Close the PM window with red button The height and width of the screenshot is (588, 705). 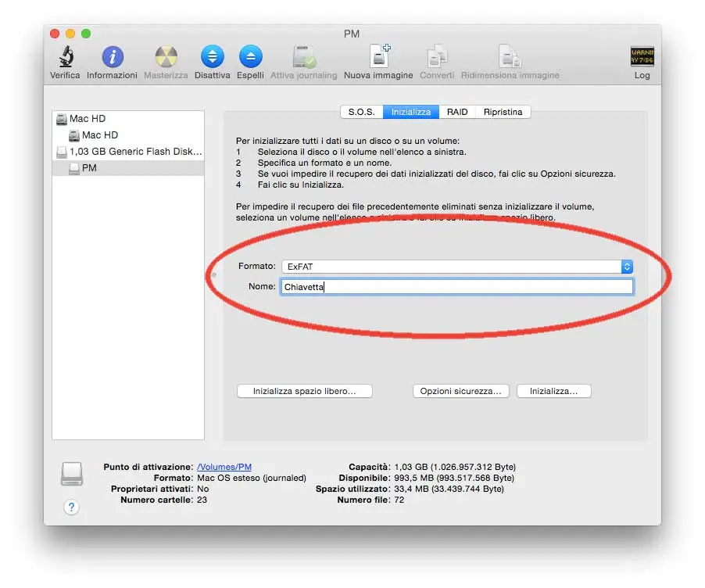click(55, 34)
